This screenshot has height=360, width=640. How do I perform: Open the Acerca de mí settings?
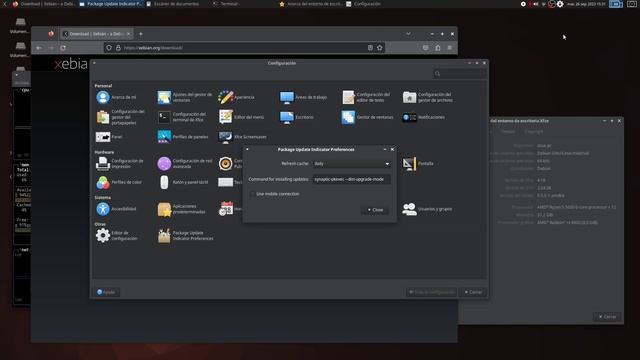point(116,97)
